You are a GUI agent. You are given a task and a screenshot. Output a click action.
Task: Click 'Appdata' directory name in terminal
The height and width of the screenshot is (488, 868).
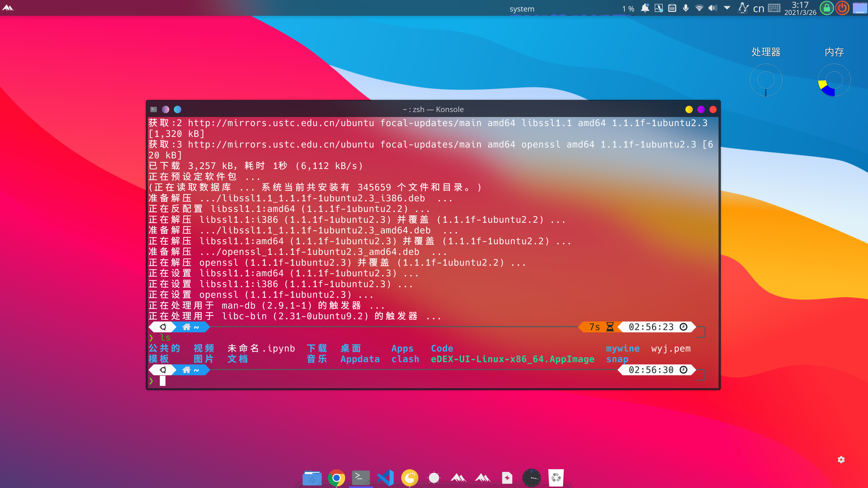coord(360,359)
